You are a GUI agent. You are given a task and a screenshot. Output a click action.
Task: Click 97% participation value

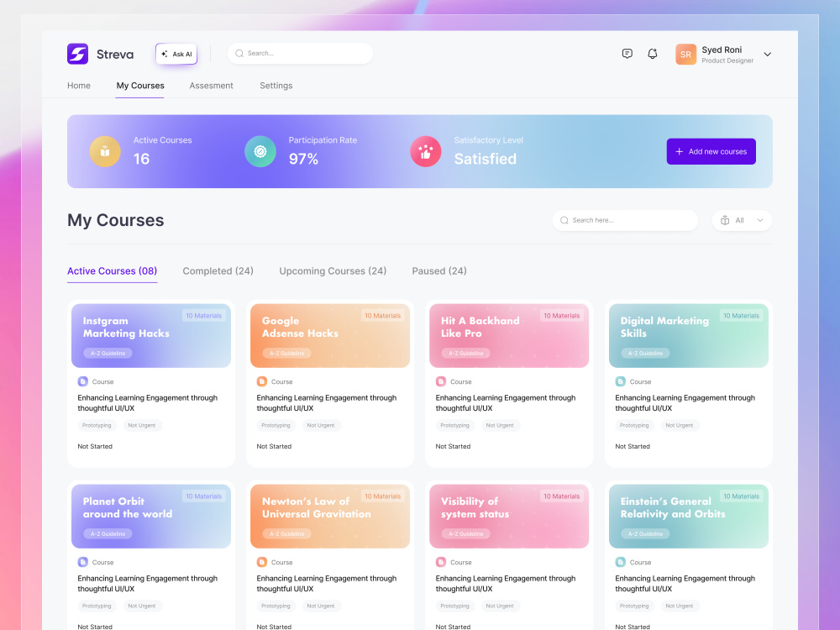click(x=303, y=159)
